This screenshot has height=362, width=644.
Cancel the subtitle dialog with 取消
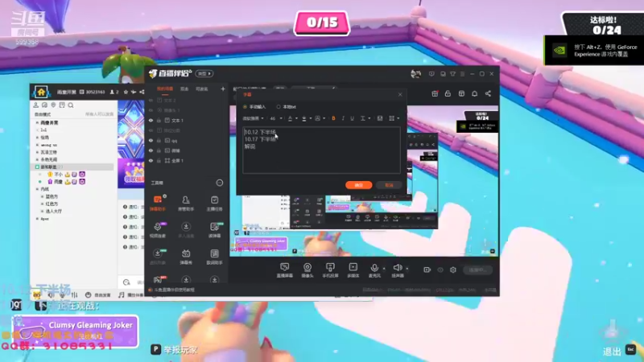pyautogui.click(x=389, y=185)
